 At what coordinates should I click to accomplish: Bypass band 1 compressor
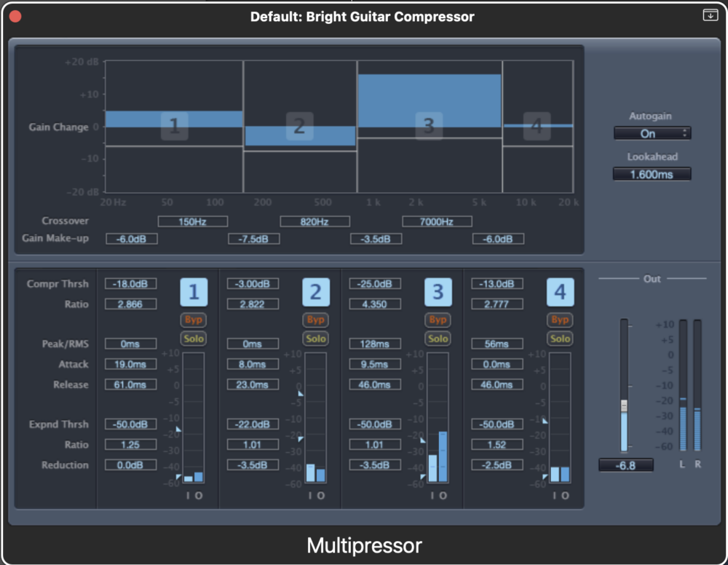click(194, 320)
